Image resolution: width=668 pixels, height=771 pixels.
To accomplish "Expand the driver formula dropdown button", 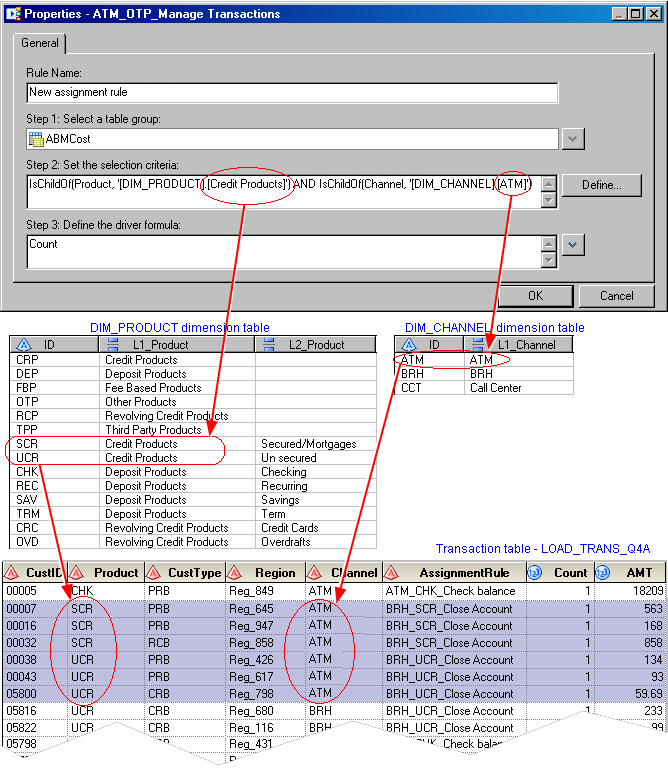I will (573, 244).
